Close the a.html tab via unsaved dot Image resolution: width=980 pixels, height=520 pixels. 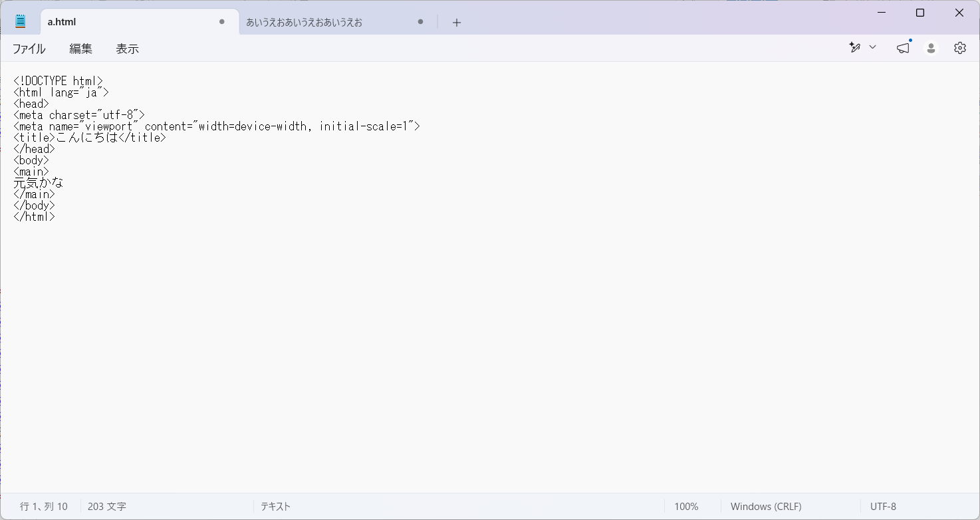(222, 21)
